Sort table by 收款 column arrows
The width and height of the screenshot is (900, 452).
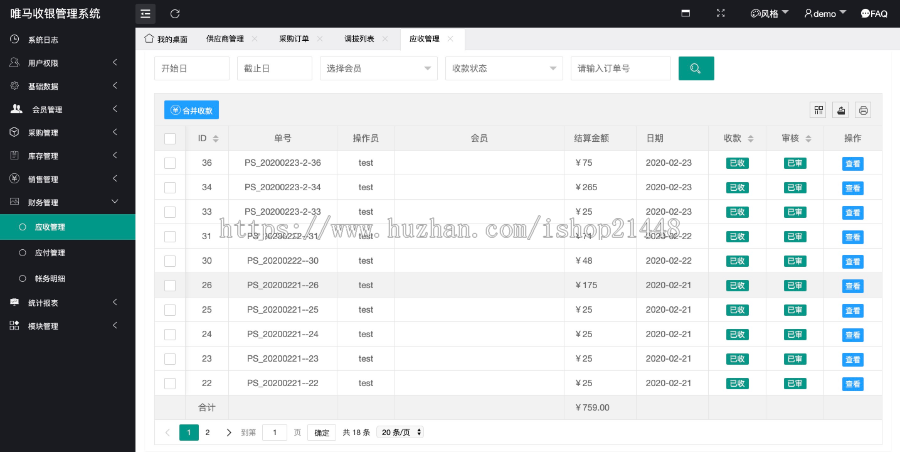pos(750,138)
